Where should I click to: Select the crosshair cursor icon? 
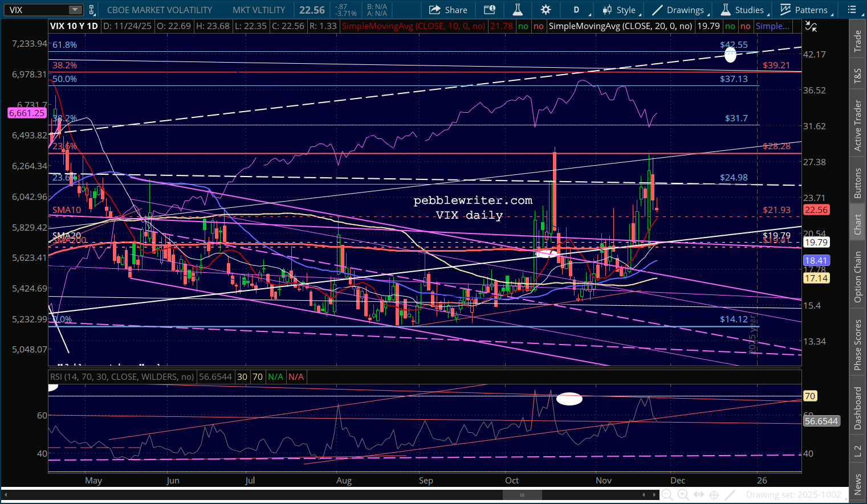714,495
